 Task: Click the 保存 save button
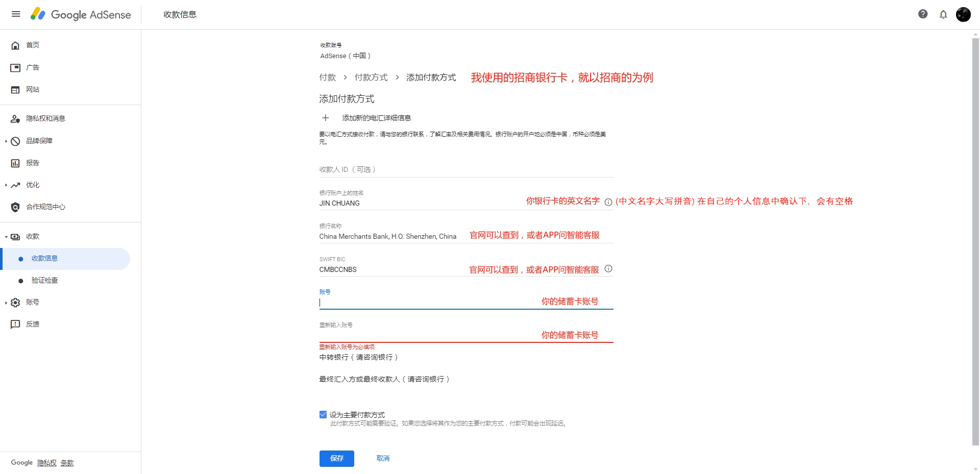pos(337,458)
